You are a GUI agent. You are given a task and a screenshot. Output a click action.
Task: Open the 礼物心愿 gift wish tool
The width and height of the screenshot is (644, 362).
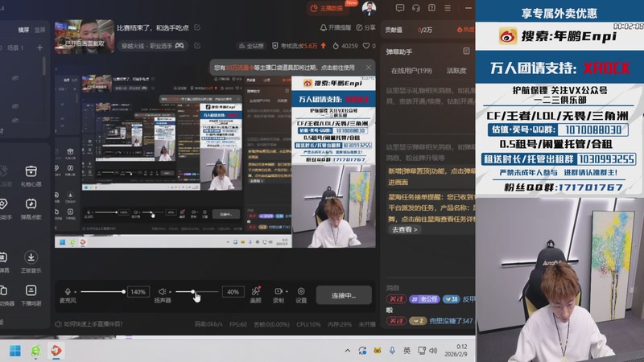(x=31, y=176)
